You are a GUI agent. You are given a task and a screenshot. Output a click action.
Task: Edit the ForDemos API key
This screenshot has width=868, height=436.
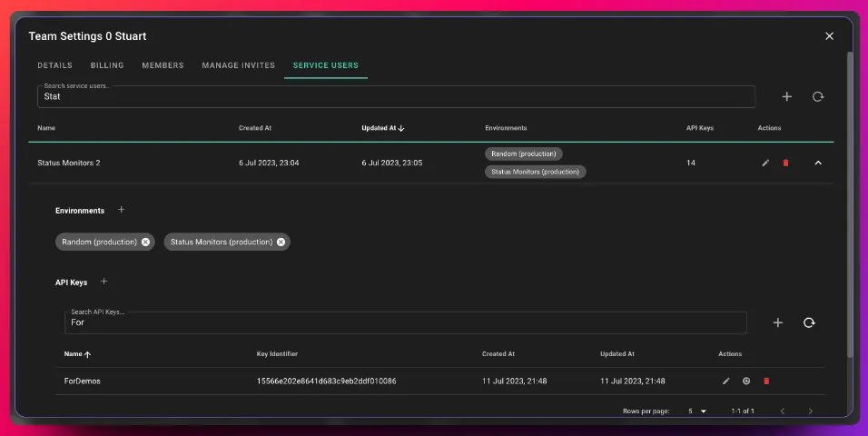click(725, 381)
